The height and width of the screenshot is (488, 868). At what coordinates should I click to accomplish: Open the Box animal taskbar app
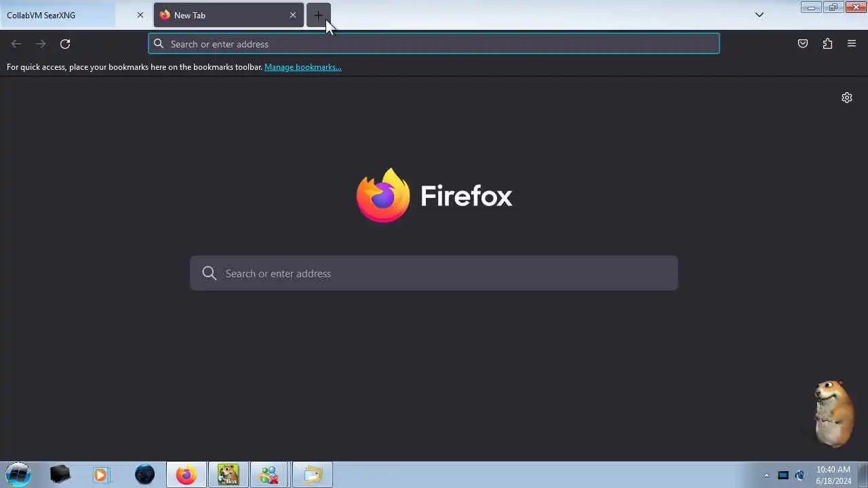pos(229,474)
